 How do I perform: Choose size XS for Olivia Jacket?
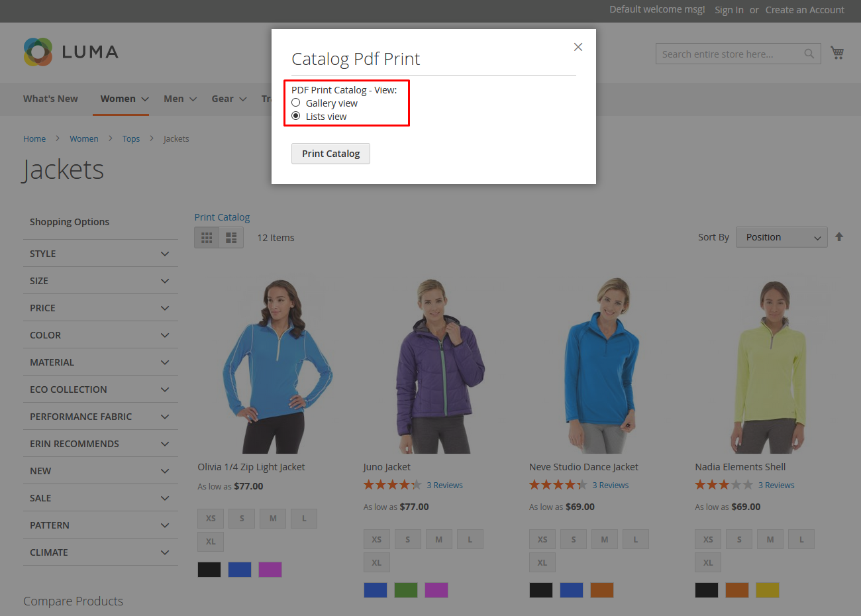211,519
